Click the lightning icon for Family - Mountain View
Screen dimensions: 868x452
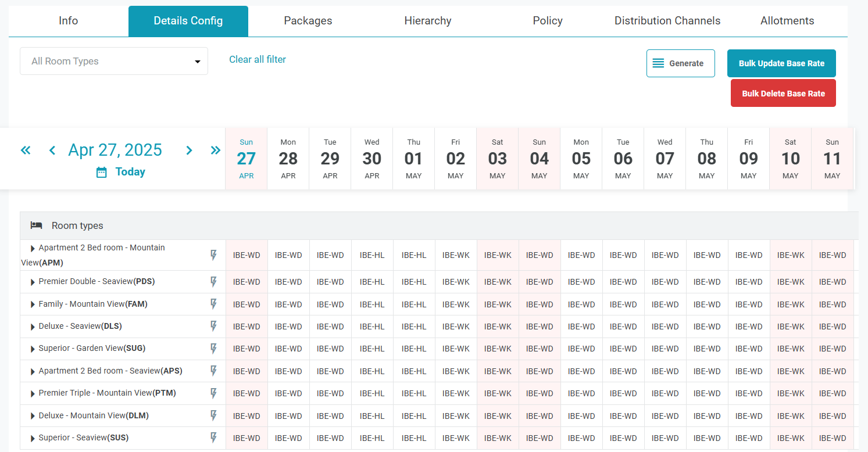[213, 304]
